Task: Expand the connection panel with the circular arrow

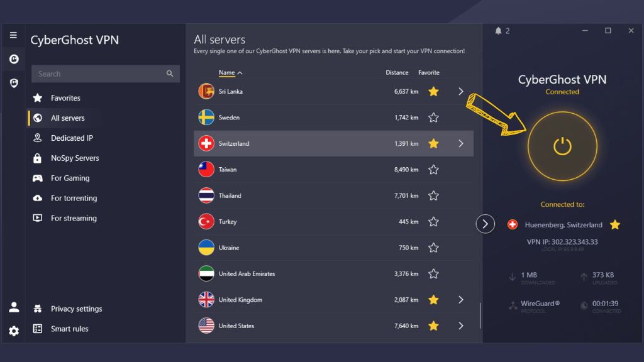Action: click(x=485, y=223)
